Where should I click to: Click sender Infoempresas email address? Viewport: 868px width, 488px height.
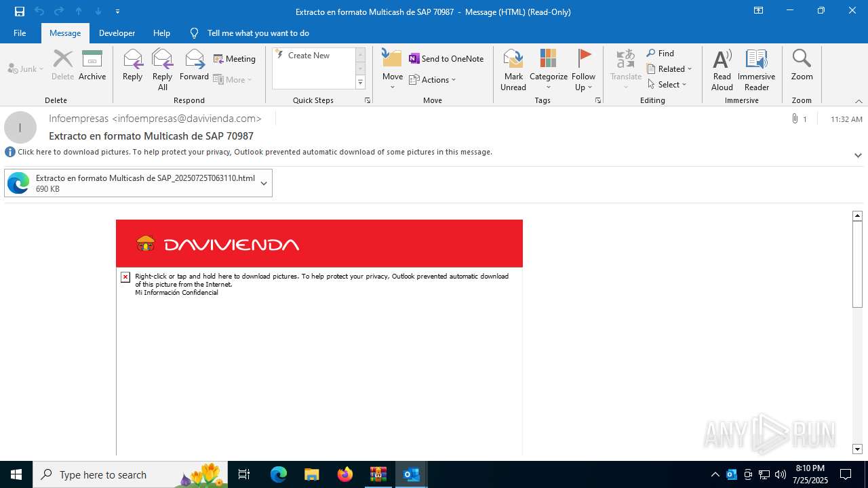pyautogui.click(x=155, y=119)
